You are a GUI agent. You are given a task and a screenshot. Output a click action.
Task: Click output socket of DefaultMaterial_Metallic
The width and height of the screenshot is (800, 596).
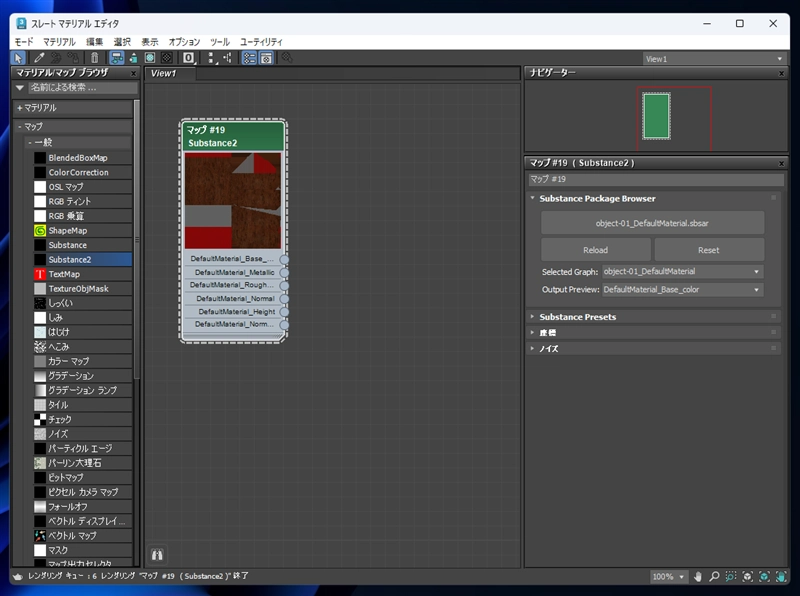[284, 272]
